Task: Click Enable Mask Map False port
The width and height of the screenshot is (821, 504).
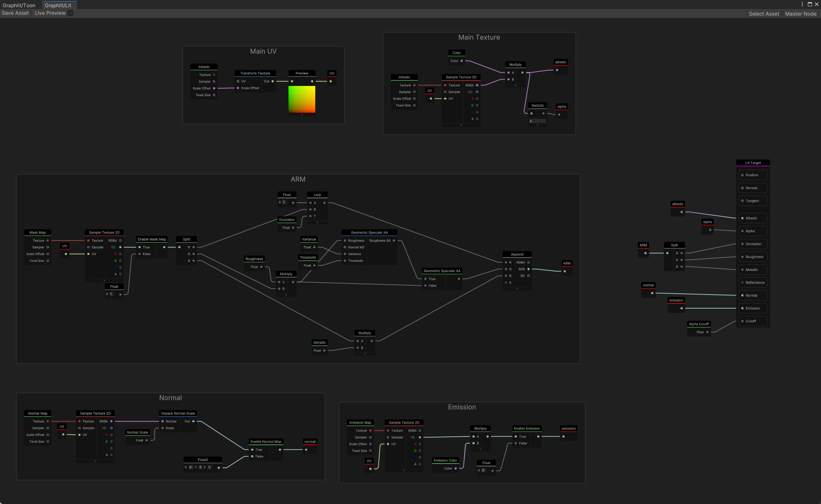Action: point(139,254)
